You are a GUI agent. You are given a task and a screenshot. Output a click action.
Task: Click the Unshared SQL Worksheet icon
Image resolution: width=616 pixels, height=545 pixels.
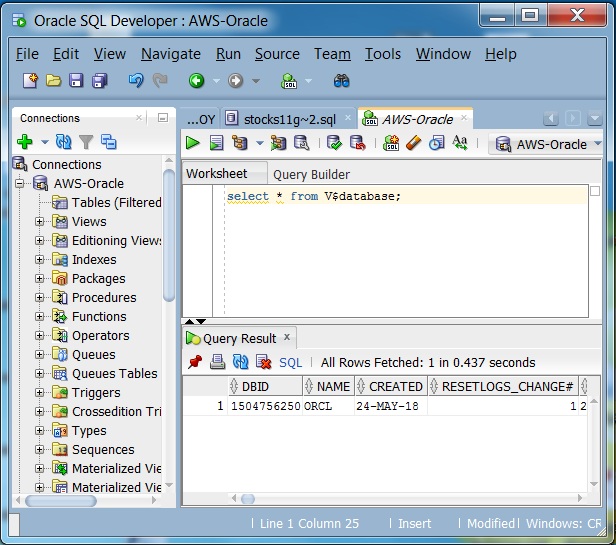tap(391, 143)
